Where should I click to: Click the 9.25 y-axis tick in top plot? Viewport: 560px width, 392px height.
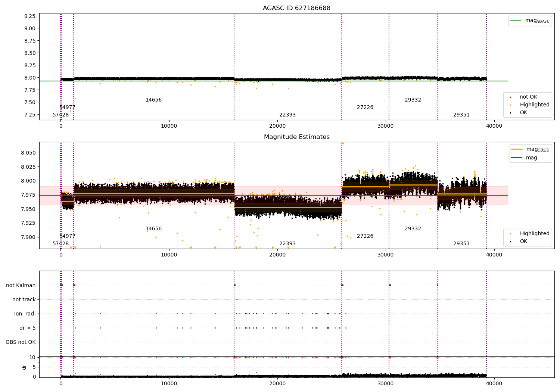[29, 16]
